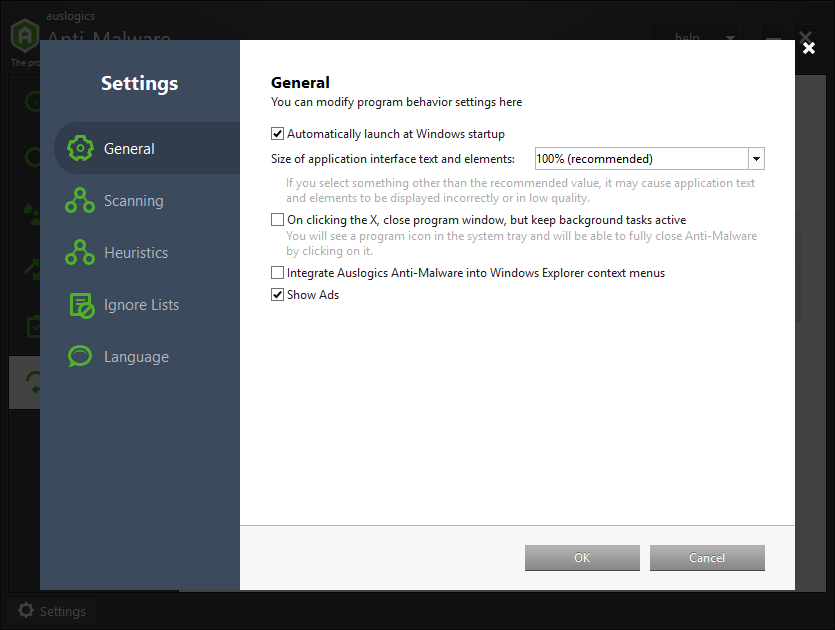The width and height of the screenshot is (835, 630).
Task: Switch to the Heuristics settings tab
Action: tap(147, 252)
